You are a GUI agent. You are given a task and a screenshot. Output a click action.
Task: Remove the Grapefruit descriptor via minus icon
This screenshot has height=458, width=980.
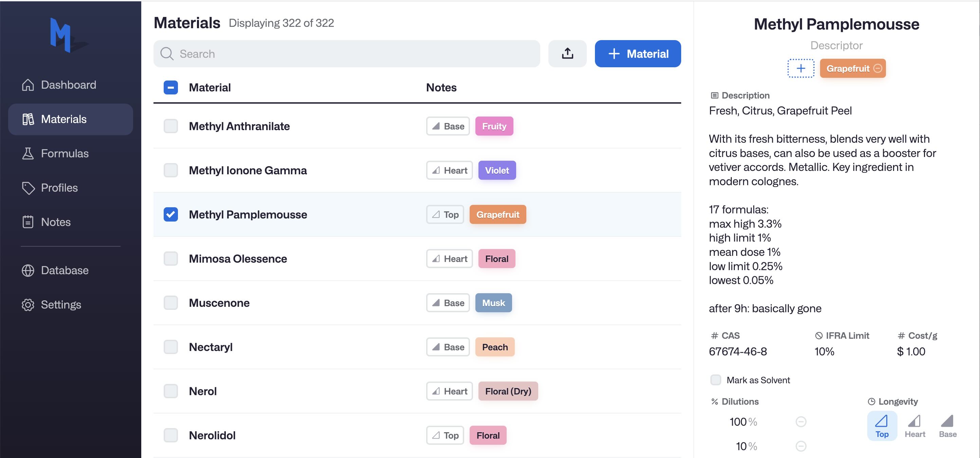[878, 69]
